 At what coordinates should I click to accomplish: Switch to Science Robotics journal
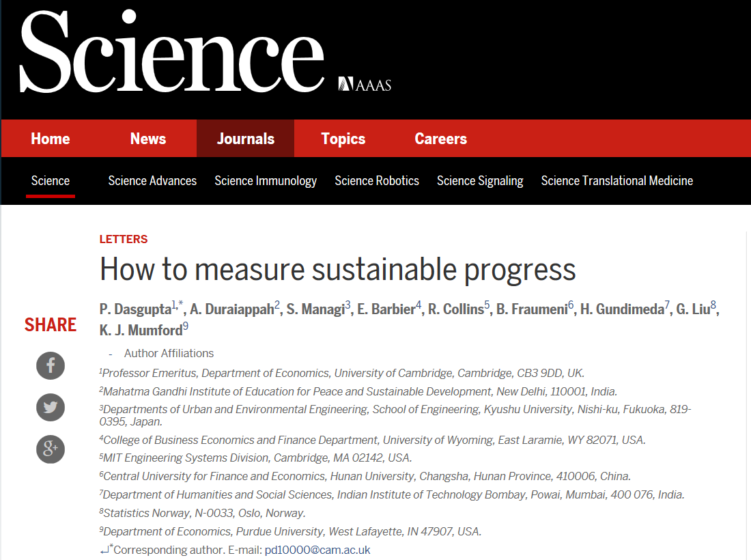click(x=377, y=181)
